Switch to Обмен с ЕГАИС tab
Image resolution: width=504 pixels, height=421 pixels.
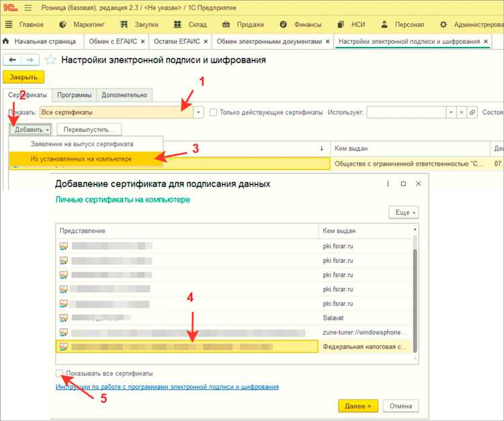(x=113, y=42)
